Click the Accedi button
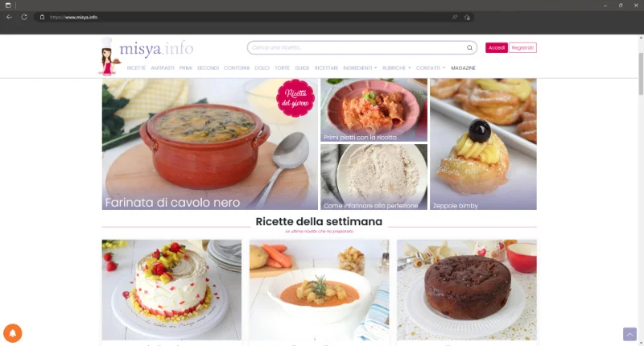644x346 pixels. pos(496,47)
